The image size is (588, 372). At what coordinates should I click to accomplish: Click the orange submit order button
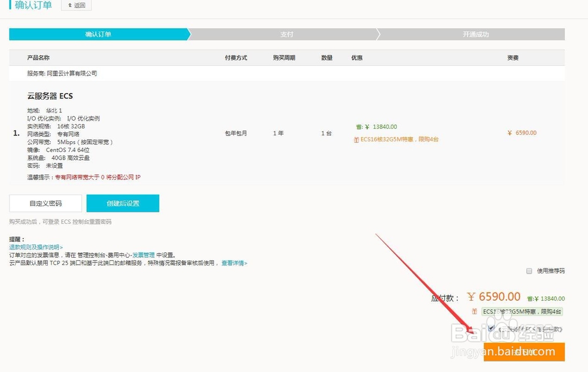click(524, 352)
